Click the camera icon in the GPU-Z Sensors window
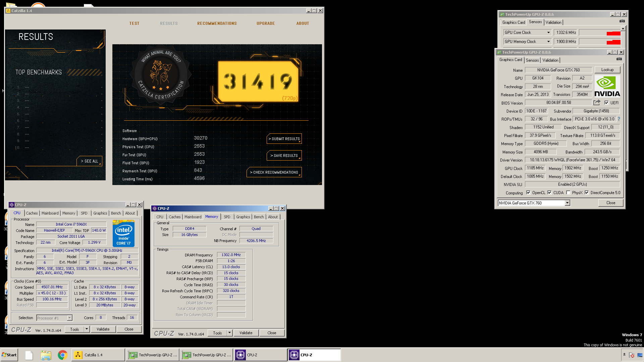The image size is (644, 362). 622,21
